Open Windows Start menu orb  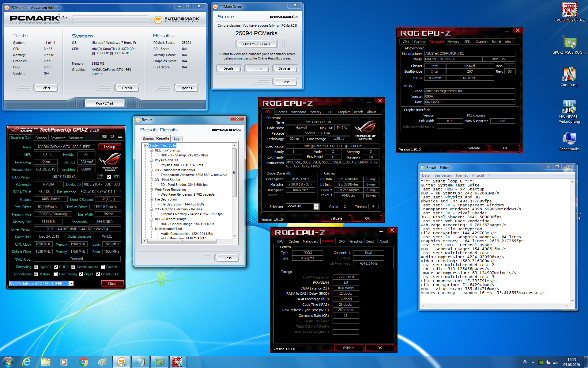coord(8,362)
